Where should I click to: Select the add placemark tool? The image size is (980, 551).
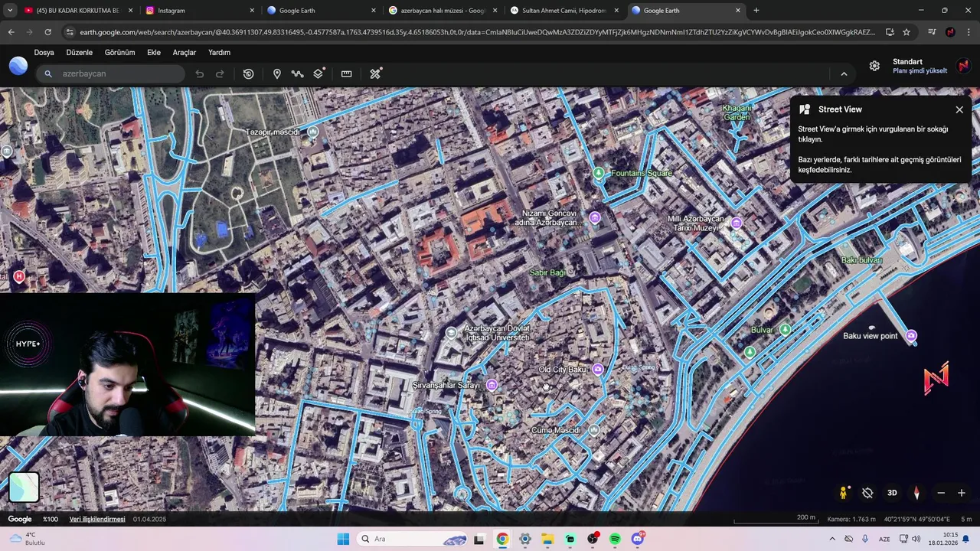tap(277, 73)
